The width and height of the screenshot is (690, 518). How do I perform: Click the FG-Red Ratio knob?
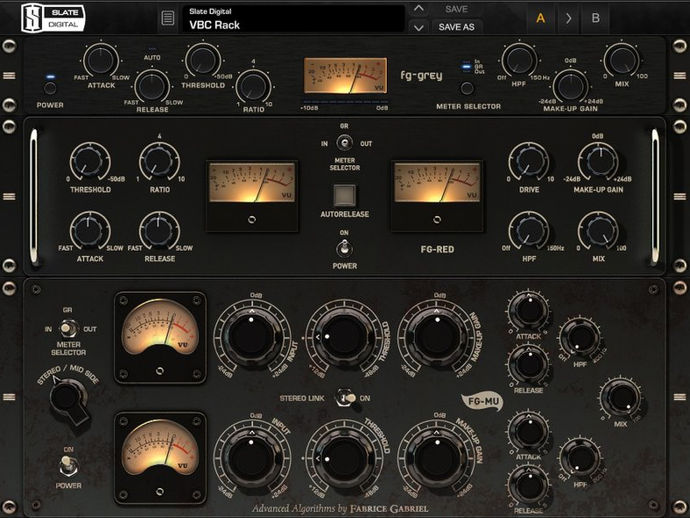(x=159, y=162)
